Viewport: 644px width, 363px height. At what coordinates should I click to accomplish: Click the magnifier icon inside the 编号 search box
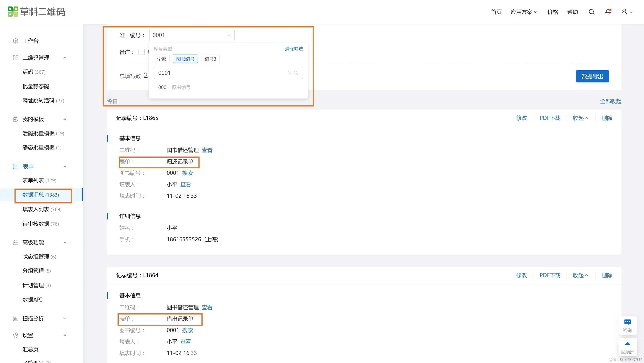pyautogui.click(x=296, y=73)
